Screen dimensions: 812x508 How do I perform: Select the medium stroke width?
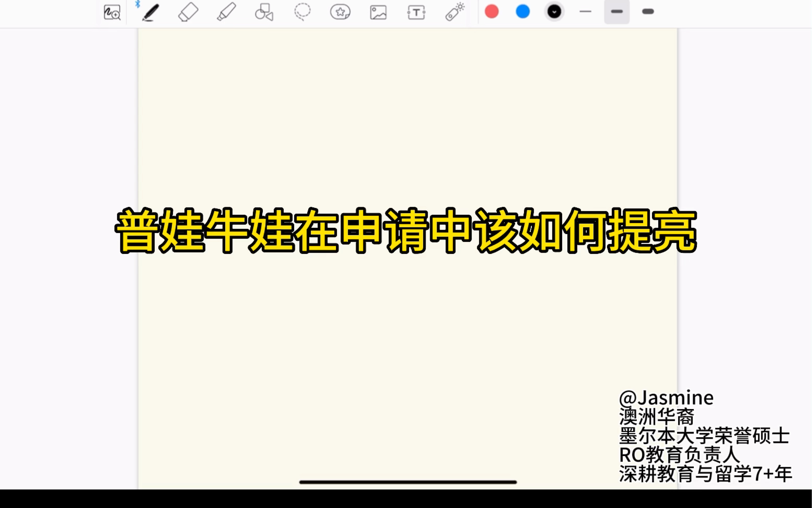tap(617, 12)
